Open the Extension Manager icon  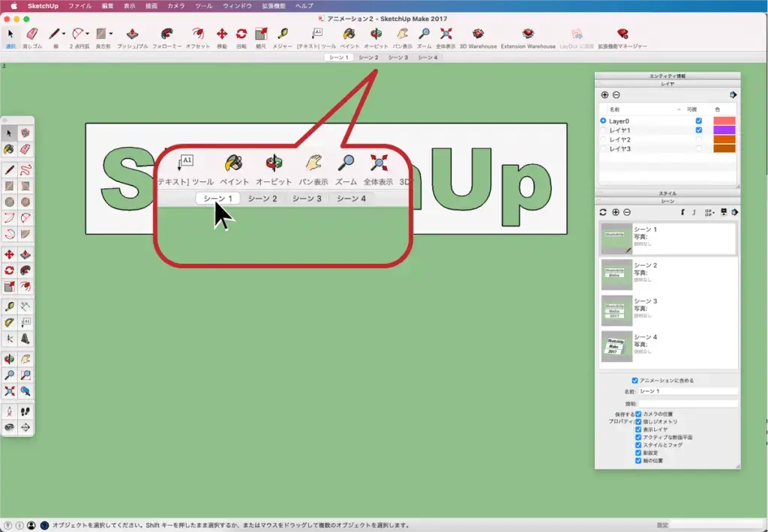point(622,34)
